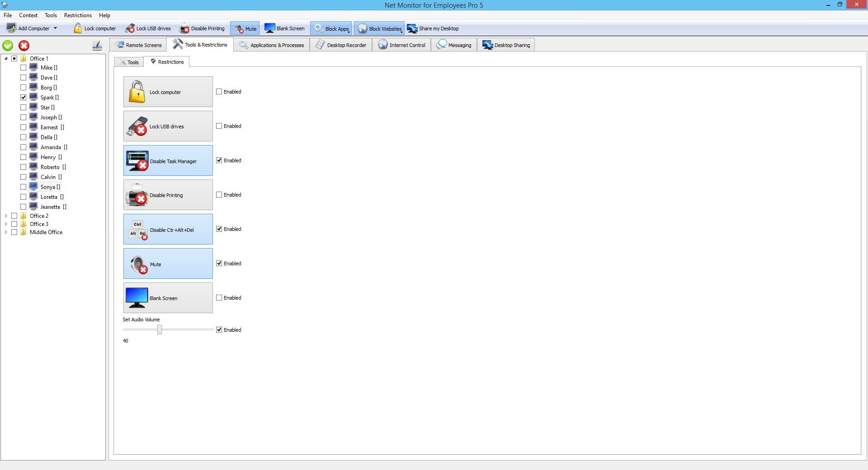Click the edit list icon above the computer tree
This screenshot has width=868, height=470.
(x=97, y=45)
